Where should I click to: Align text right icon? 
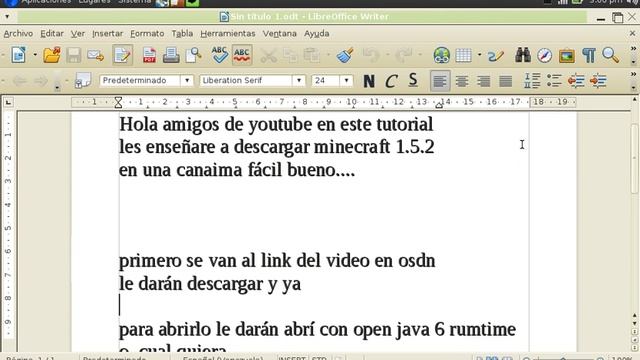pos(484,81)
